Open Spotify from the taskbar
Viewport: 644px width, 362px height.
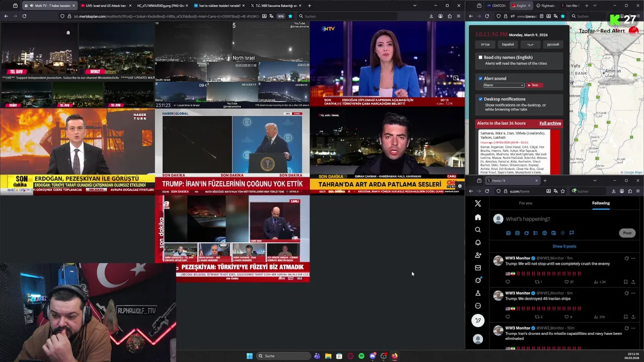click(361, 356)
